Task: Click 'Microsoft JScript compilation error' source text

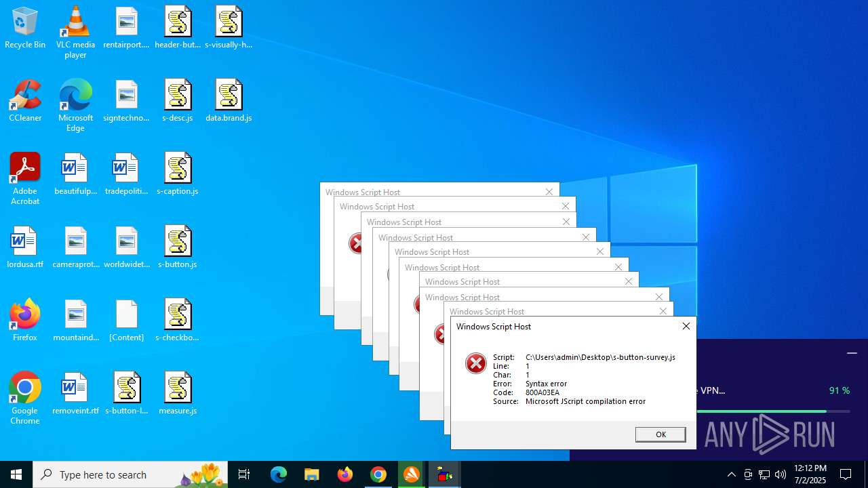Action: (585, 401)
